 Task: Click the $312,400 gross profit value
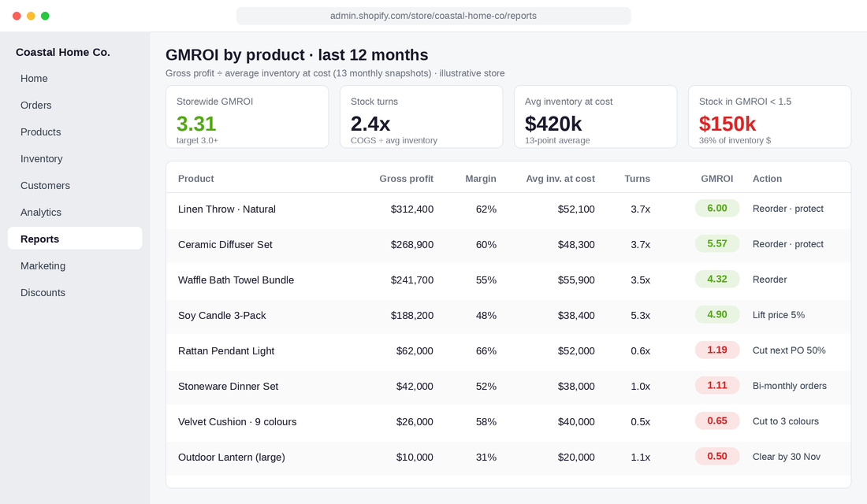coord(412,209)
